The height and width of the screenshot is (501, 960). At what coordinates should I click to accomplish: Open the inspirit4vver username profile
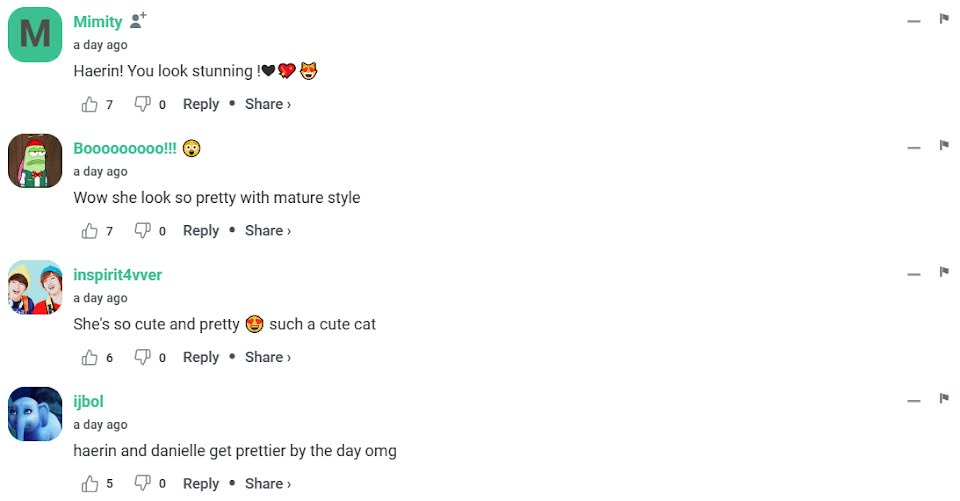coord(117,275)
